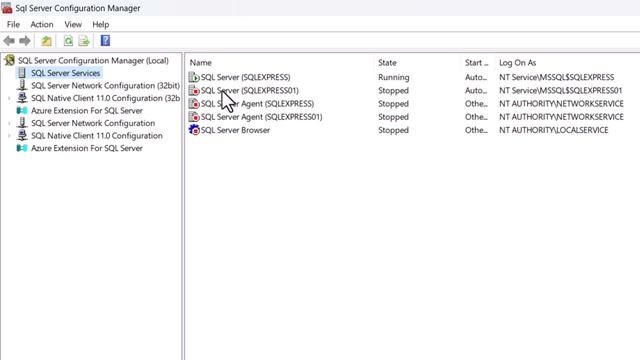Click the icon of SQL Server Agent (SQLEXPRESS)

[194, 104]
